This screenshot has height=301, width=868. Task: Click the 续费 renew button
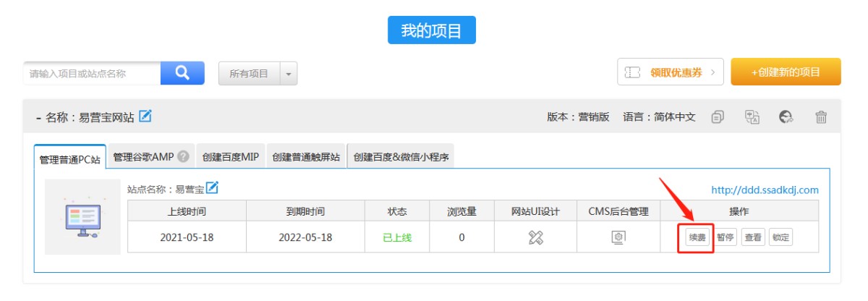697,237
